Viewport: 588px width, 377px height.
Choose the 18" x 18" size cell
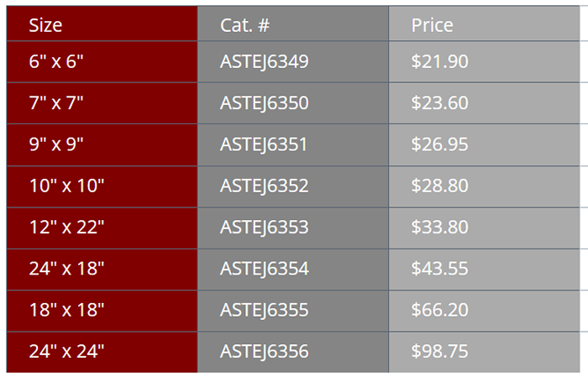[66, 310]
